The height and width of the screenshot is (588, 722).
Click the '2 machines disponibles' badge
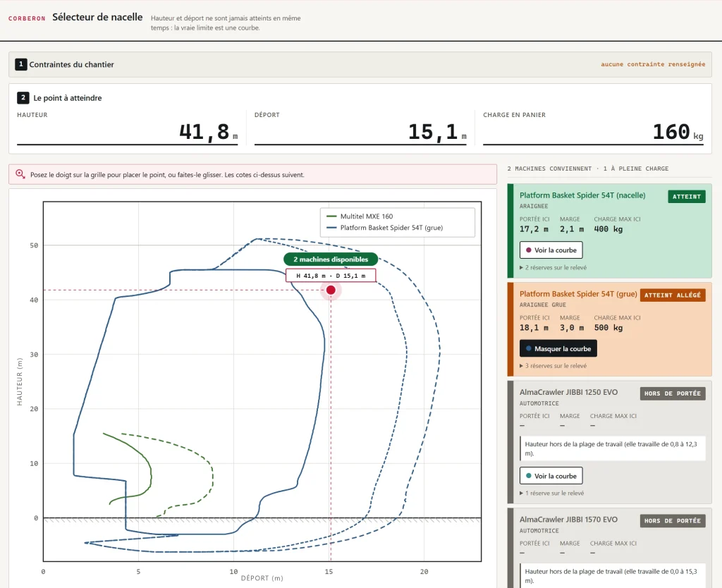point(331,259)
